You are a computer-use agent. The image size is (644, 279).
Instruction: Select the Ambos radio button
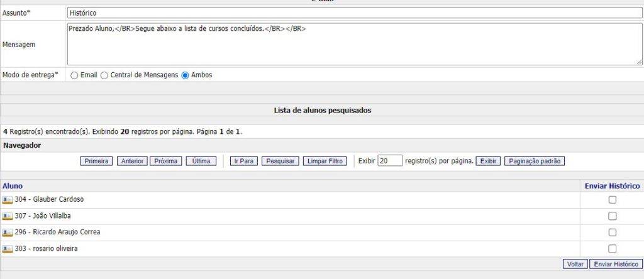pos(185,75)
